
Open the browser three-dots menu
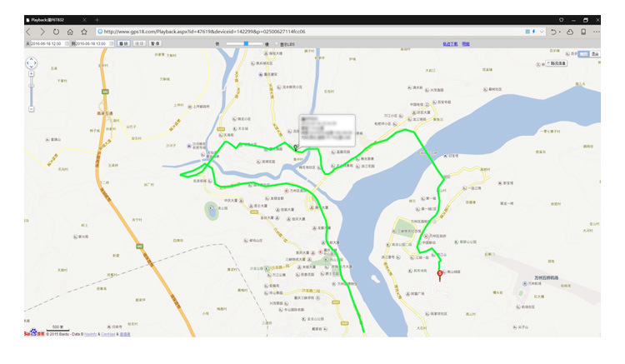coord(597,32)
